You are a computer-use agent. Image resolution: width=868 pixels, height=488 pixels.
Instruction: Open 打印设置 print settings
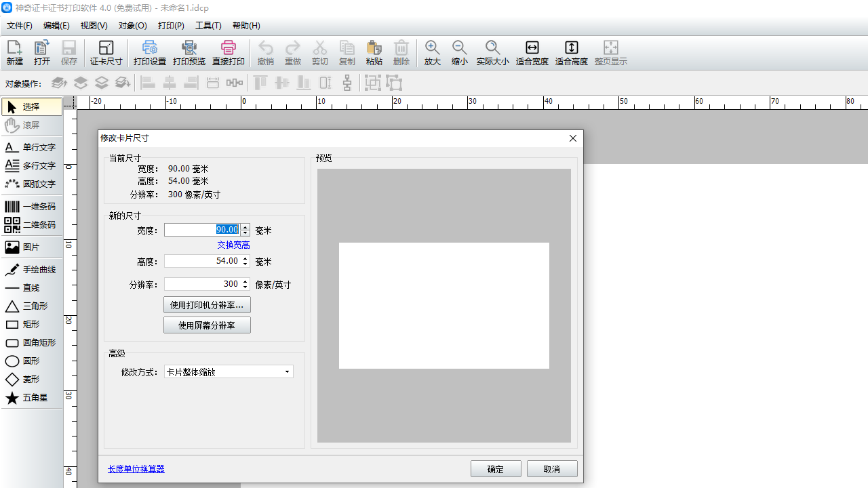149,52
